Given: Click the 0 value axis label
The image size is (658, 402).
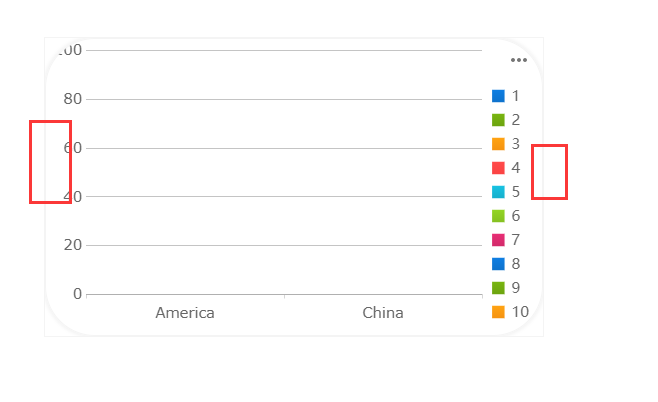Looking at the screenshot, I should pyautogui.click(x=78, y=294).
